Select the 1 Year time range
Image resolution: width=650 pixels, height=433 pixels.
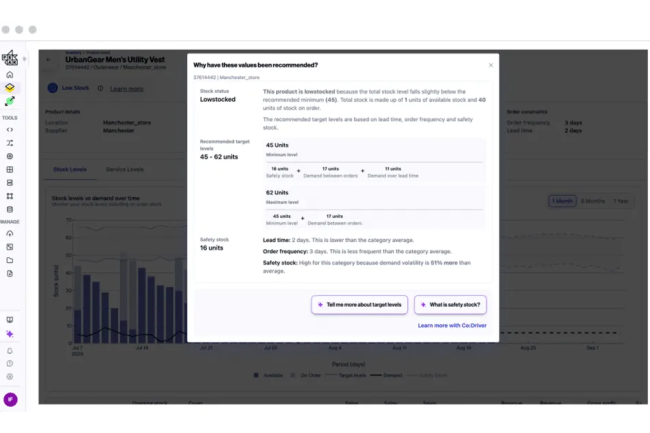622,201
